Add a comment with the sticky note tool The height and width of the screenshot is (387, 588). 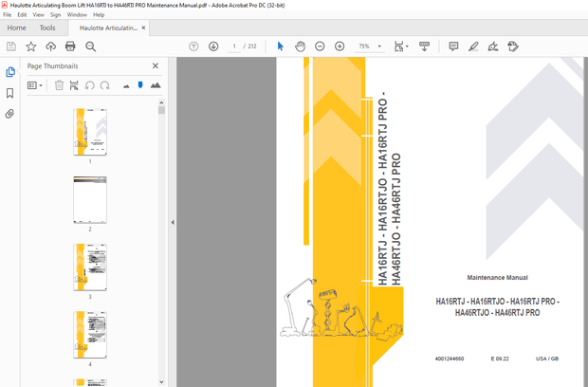(x=453, y=46)
